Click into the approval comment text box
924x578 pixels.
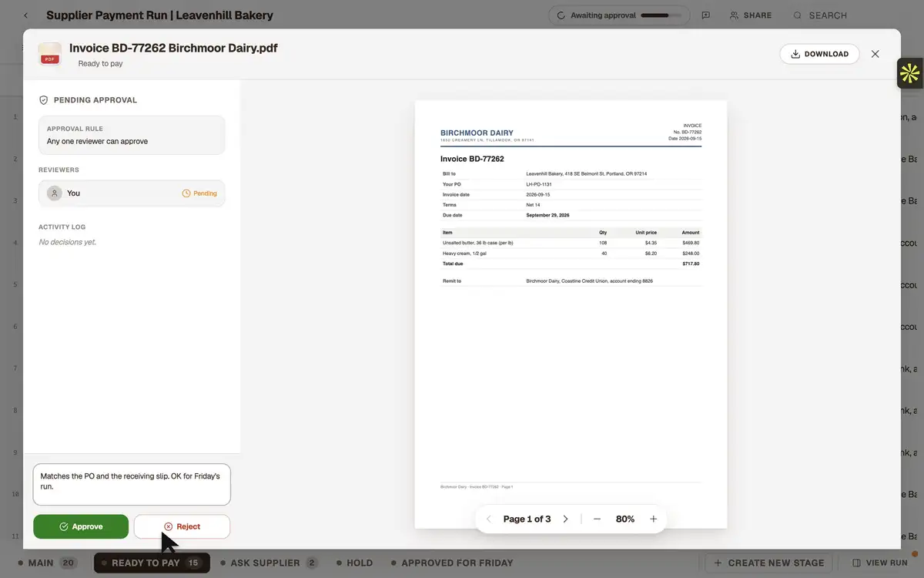click(132, 484)
